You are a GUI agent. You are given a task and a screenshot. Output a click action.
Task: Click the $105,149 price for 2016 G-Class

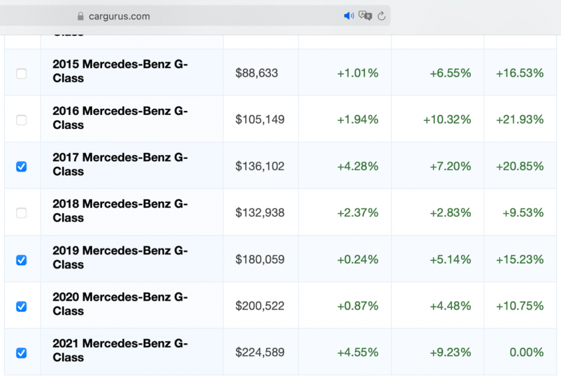coord(260,119)
